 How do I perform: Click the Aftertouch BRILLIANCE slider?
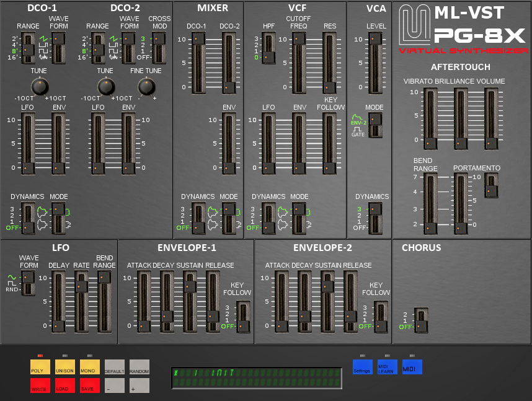coord(461,119)
